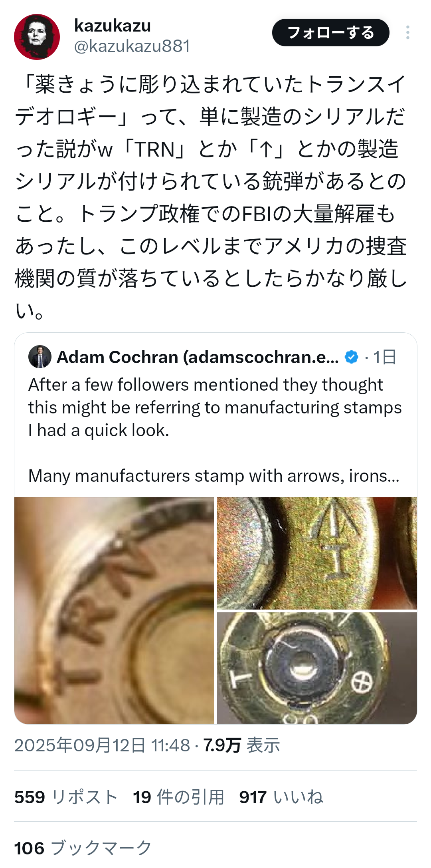Click the 2025年09月12日 11:48 timestamp

click(x=102, y=745)
